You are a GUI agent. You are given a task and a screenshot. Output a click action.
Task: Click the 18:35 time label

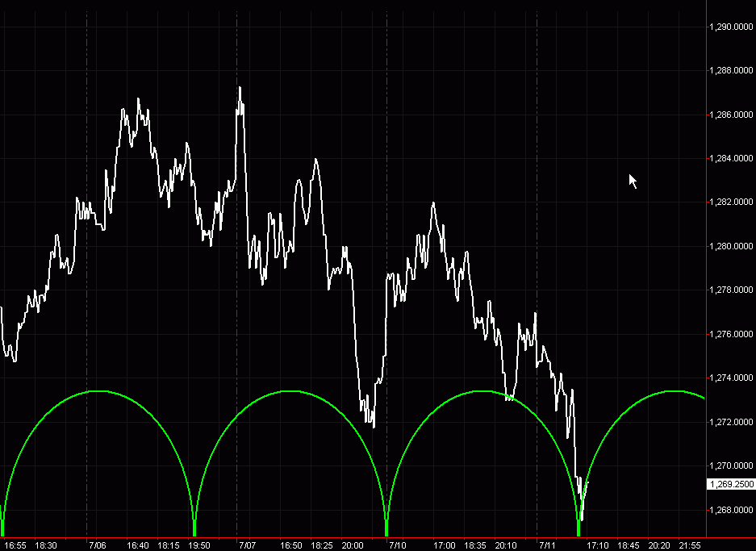475,545
